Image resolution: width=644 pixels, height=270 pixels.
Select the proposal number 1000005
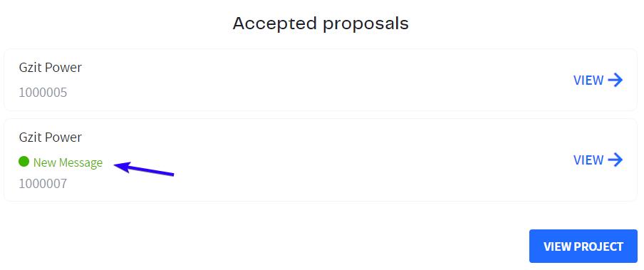coord(43,93)
